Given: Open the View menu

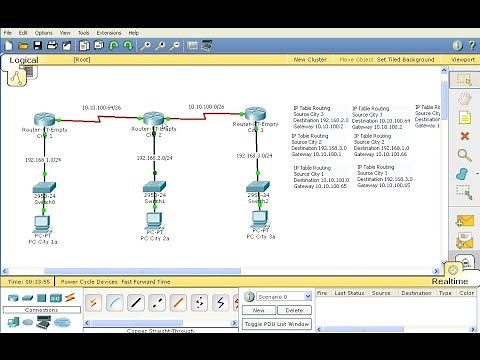Looking at the screenshot, I should (x=65, y=33).
